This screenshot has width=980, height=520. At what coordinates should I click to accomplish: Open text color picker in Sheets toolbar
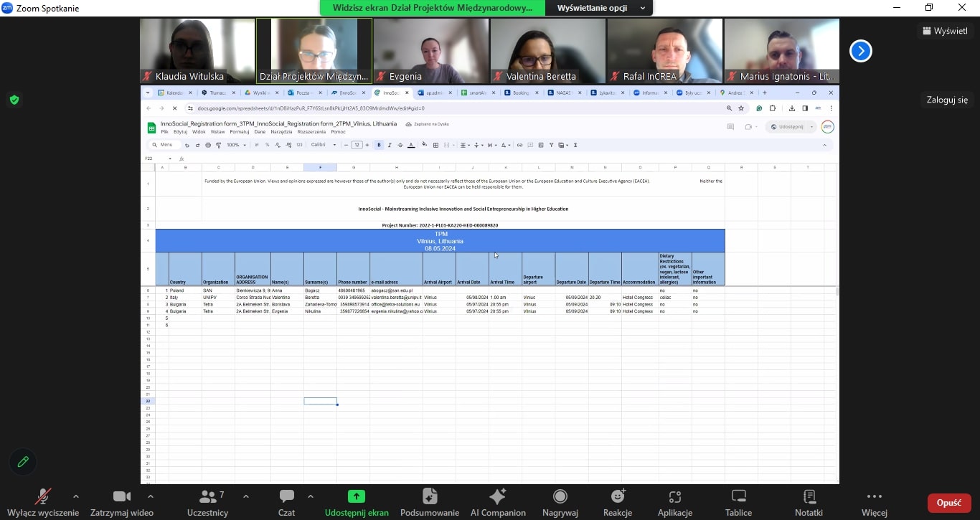click(x=411, y=145)
